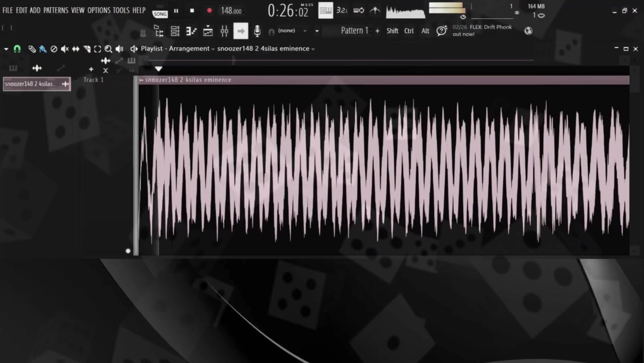
Task: Open the VIEW menu
Action: (x=78, y=10)
